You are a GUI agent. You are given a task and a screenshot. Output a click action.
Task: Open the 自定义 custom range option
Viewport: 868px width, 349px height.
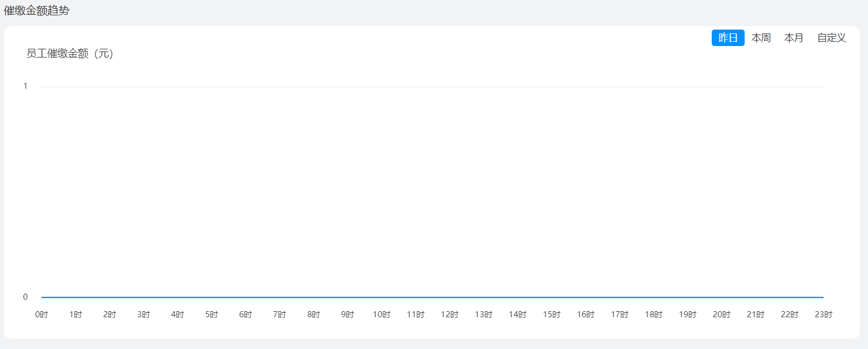pos(831,38)
